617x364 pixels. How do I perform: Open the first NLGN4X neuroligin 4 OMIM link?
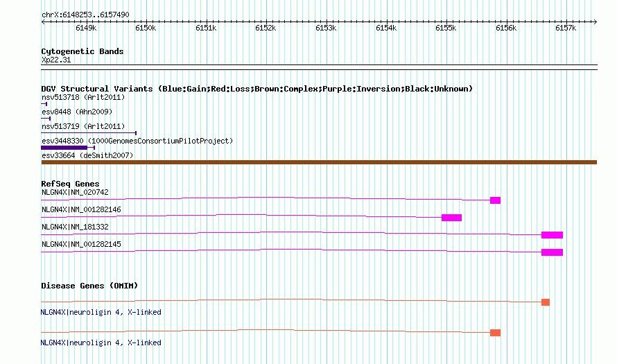[101, 312]
